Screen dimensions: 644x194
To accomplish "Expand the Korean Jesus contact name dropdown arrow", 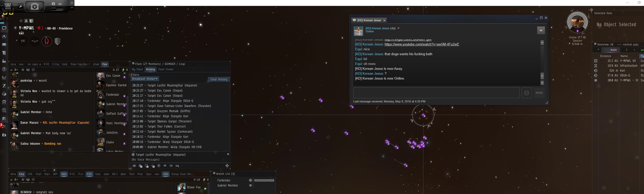I will point(398,28).
